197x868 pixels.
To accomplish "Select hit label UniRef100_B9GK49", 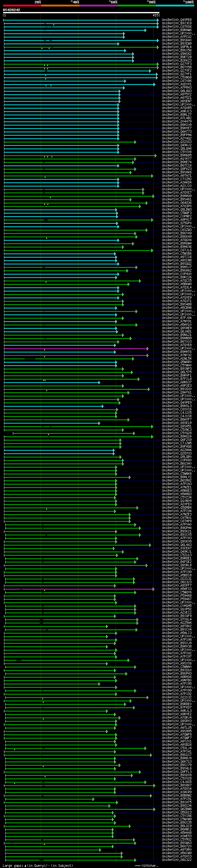I will [177, 236].
